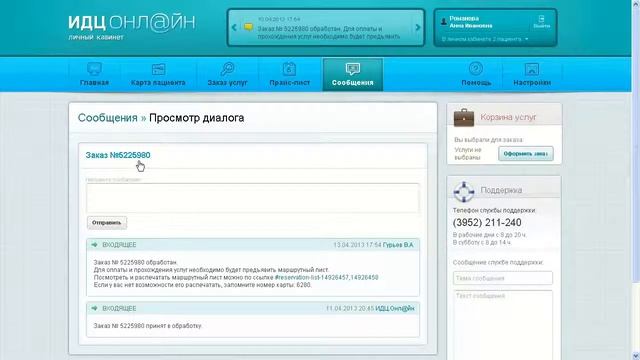This screenshot has height=360, width=640.
Task: Click sender name ИДЦ Онл@йн
Action: pyautogui.click(x=395, y=309)
